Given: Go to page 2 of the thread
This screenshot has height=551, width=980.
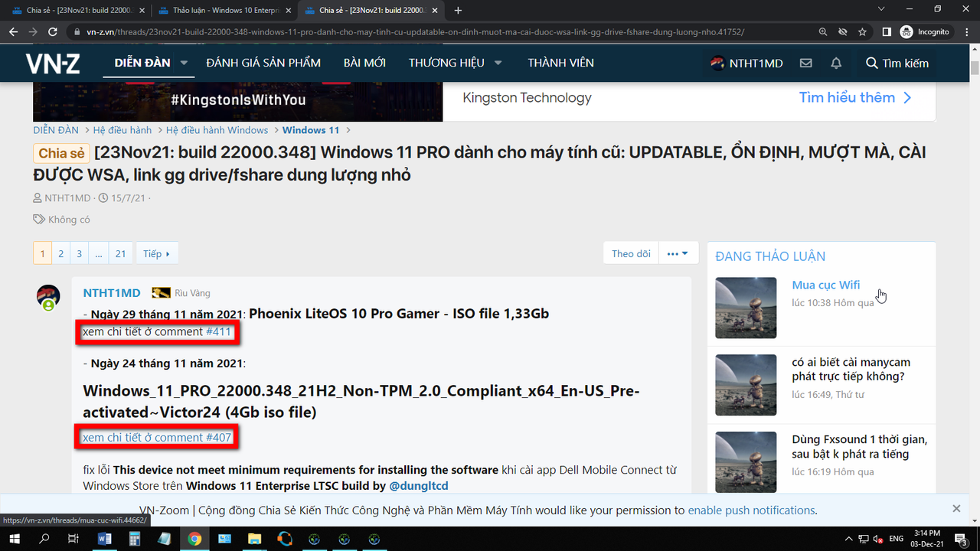Looking at the screenshot, I should pos(60,253).
